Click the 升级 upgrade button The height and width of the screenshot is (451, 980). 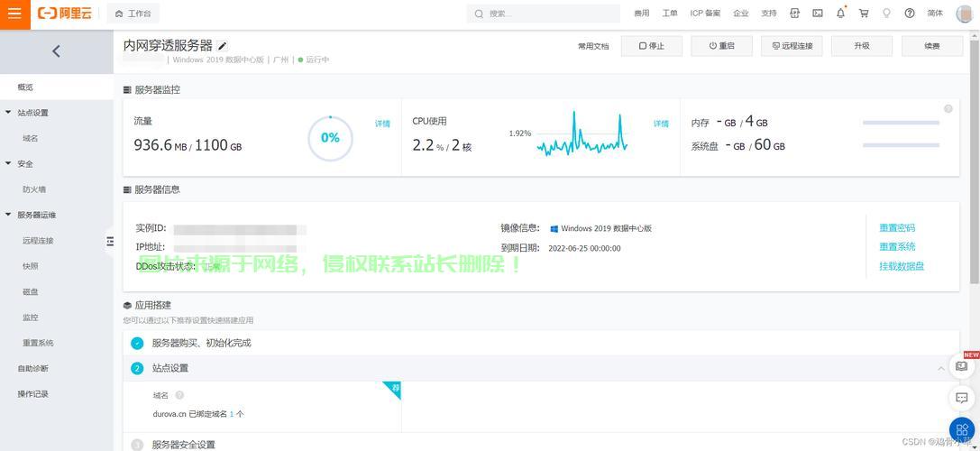pos(862,46)
